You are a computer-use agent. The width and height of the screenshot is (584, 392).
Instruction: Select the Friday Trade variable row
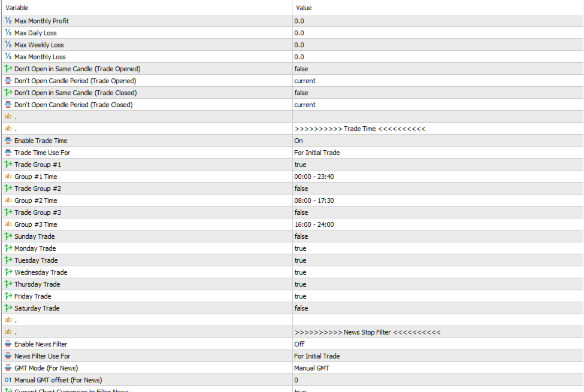[x=33, y=296]
